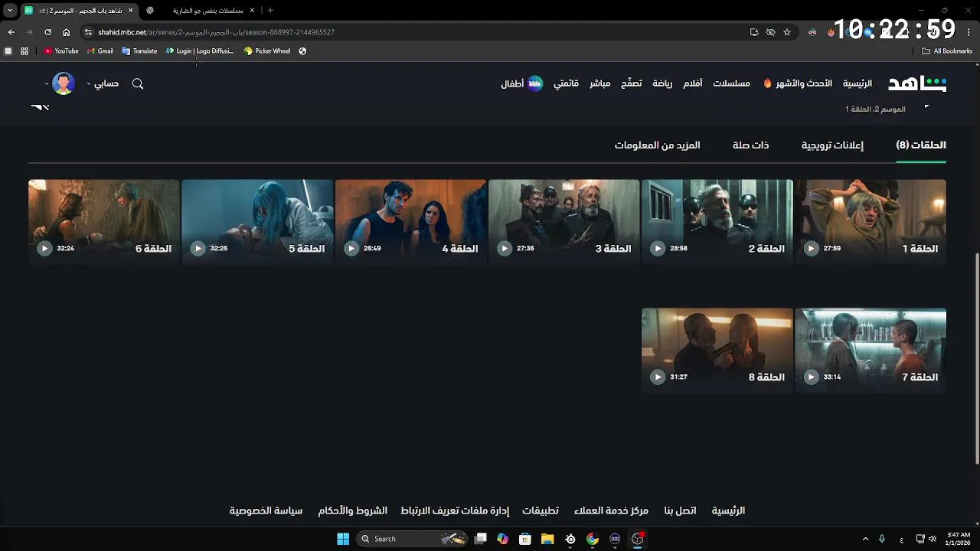Go to the شاهد logo home
980x551 pixels.
(x=917, y=83)
